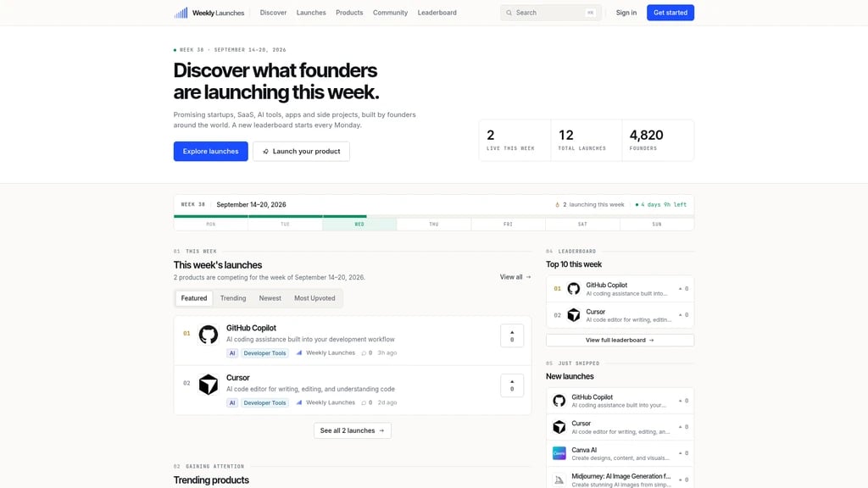The width and height of the screenshot is (868, 488).
Task: Click Cursor icon in Top 10 leaderboard
Action: click(x=574, y=315)
